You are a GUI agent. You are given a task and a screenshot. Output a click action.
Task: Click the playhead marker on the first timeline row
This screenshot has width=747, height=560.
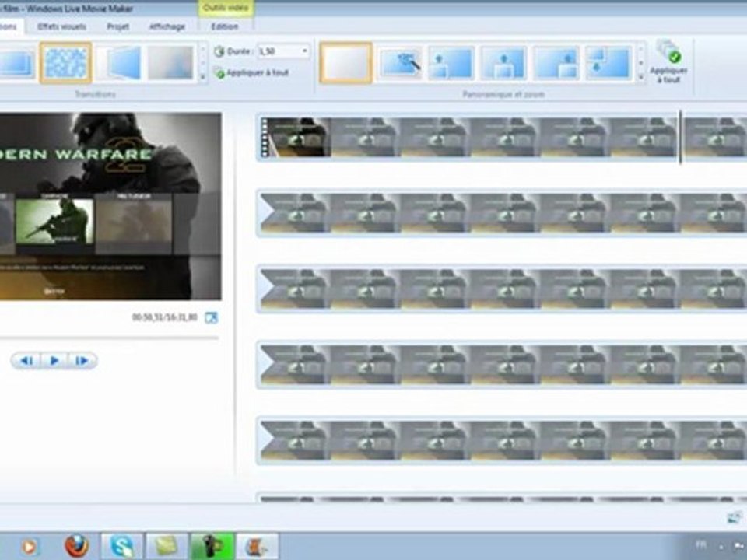pos(680,137)
